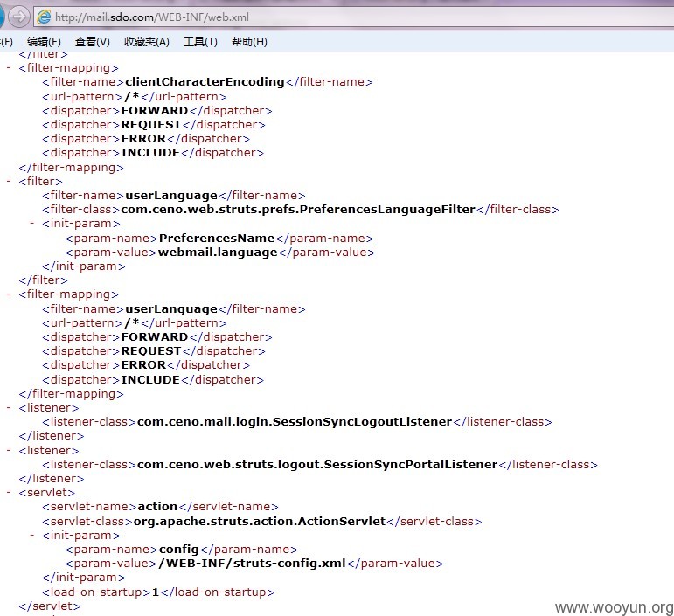The width and height of the screenshot is (674, 616).
Task: Click org.apache.struts.action.ActionServlet text
Action: click(260, 521)
